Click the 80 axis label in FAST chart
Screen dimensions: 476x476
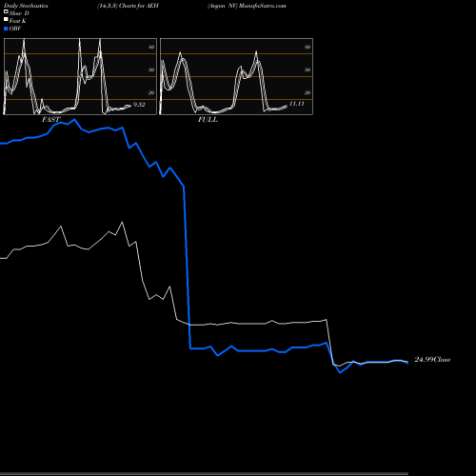151,47
